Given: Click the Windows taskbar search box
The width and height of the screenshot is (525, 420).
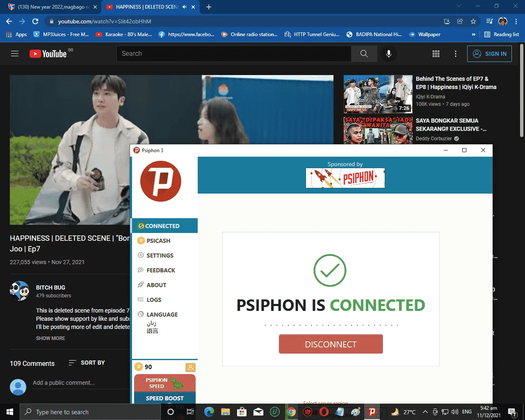Looking at the screenshot, I should coord(90,412).
